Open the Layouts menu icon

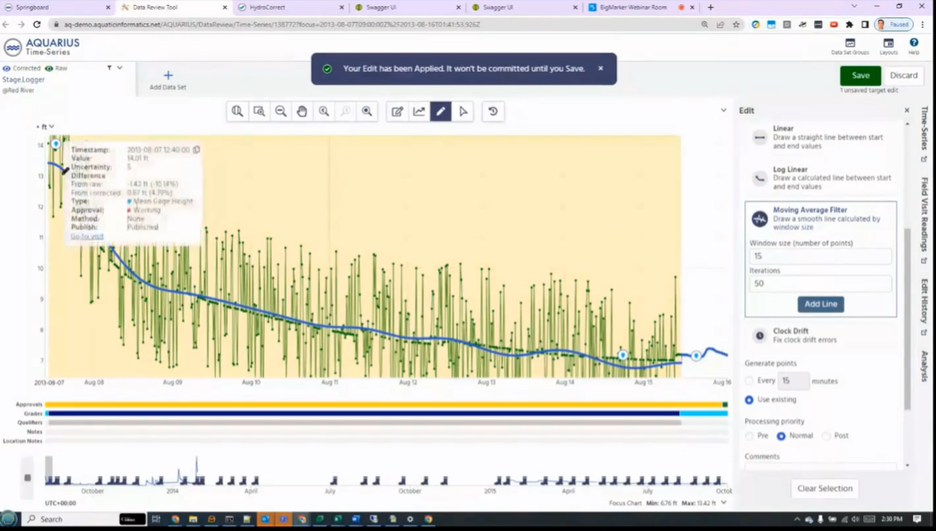pyautogui.click(x=888, y=43)
